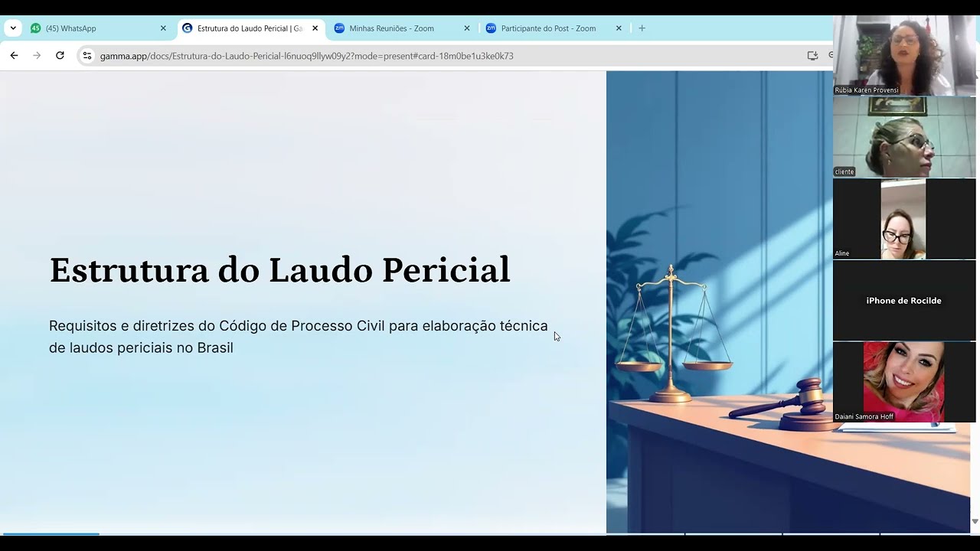The height and width of the screenshot is (551, 980).
Task: Select the iPhone de Rocilde participant tile
Action: point(904,301)
